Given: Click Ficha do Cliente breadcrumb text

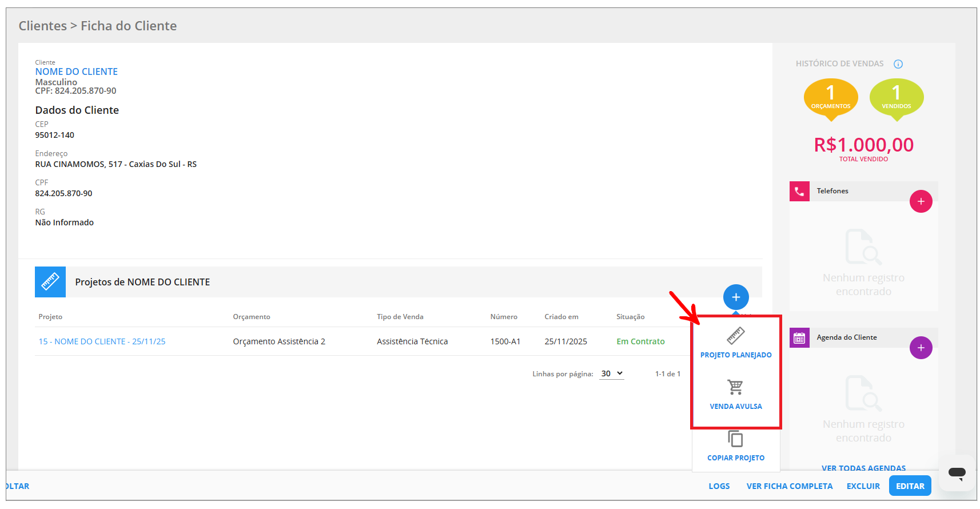Looking at the screenshot, I should click(129, 26).
